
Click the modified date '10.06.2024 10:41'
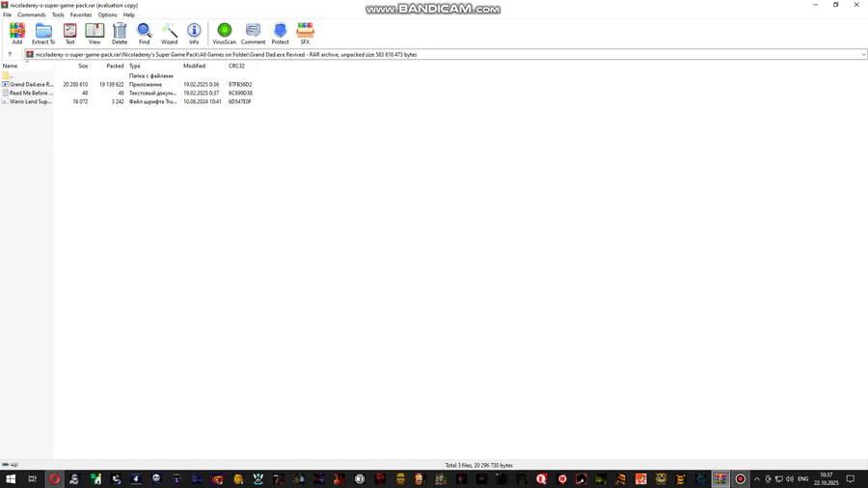click(203, 102)
